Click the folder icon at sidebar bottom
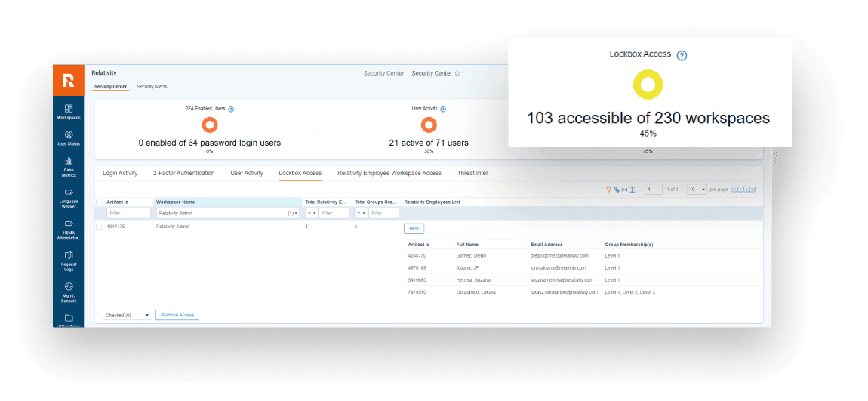Image resolution: width=868 pixels, height=401 pixels. point(69,319)
